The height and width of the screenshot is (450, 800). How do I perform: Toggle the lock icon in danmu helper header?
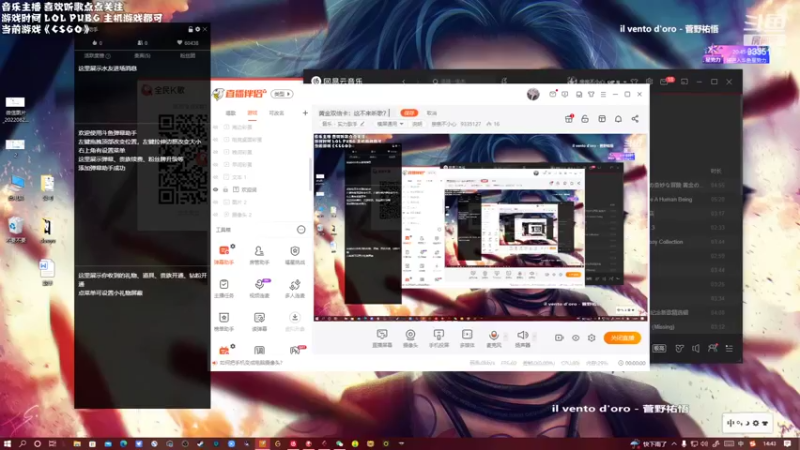tap(190, 29)
